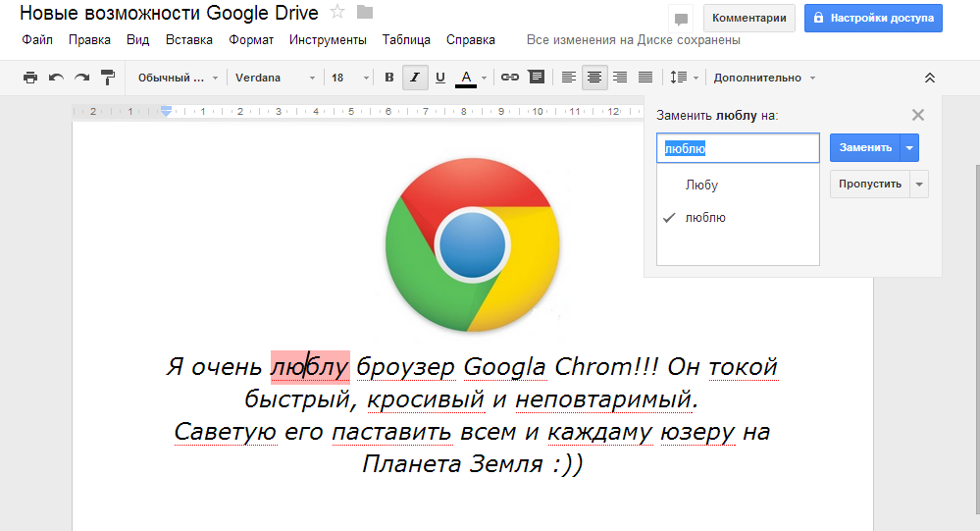Undo the last action
This screenshot has height=531, width=980.
[56, 78]
